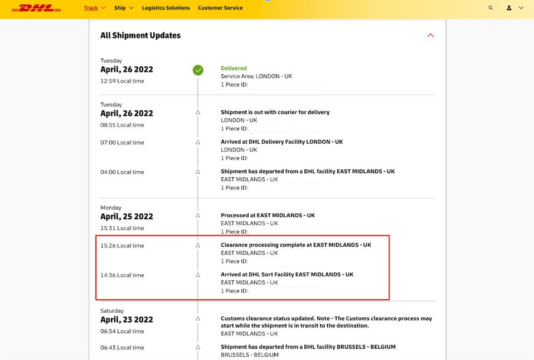Screen dimensions: 534x360
Task: Click triangle marker for Arrived at Sort Facility
Action: 198,275
